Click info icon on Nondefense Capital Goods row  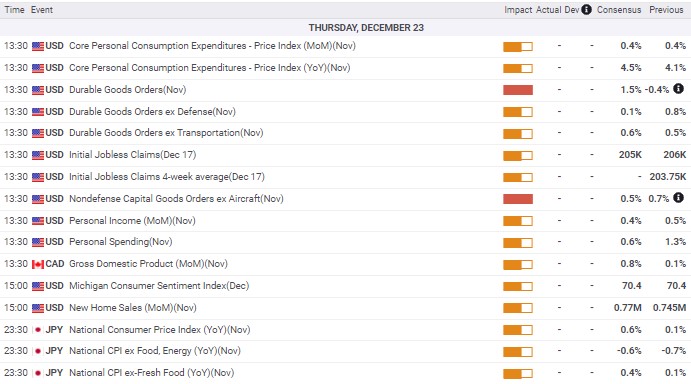679,198
